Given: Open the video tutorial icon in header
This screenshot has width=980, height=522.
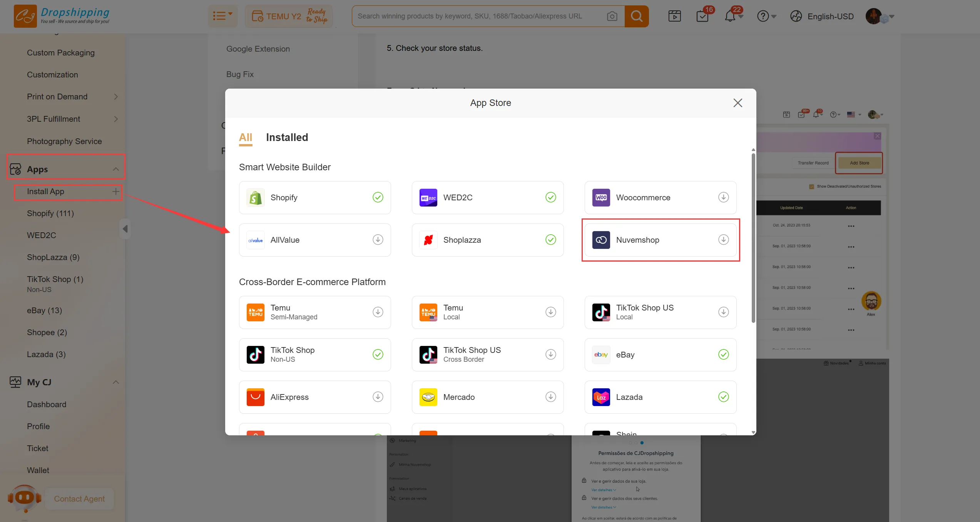Looking at the screenshot, I should pos(674,16).
